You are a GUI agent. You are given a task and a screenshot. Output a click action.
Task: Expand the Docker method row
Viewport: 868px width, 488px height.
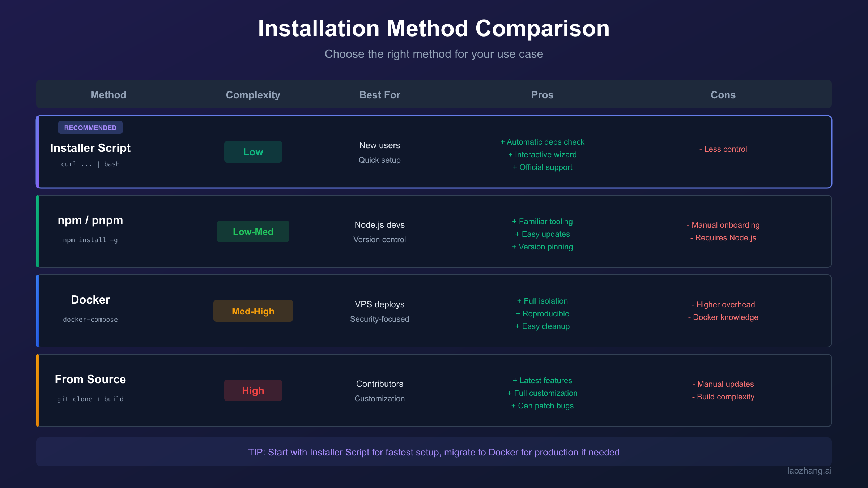(x=434, y=311)
